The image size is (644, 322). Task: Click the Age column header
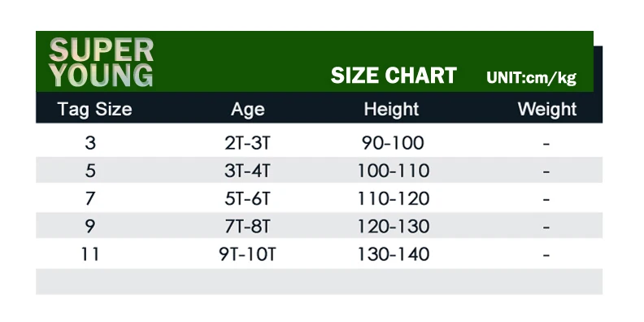248,110
